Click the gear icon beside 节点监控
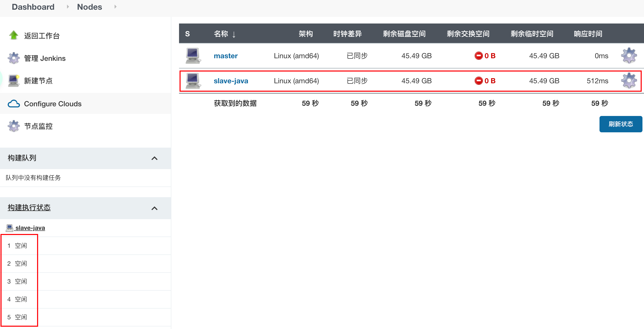Image resolution: width=644 pixels, height=329 pixels. pos(14,126)
